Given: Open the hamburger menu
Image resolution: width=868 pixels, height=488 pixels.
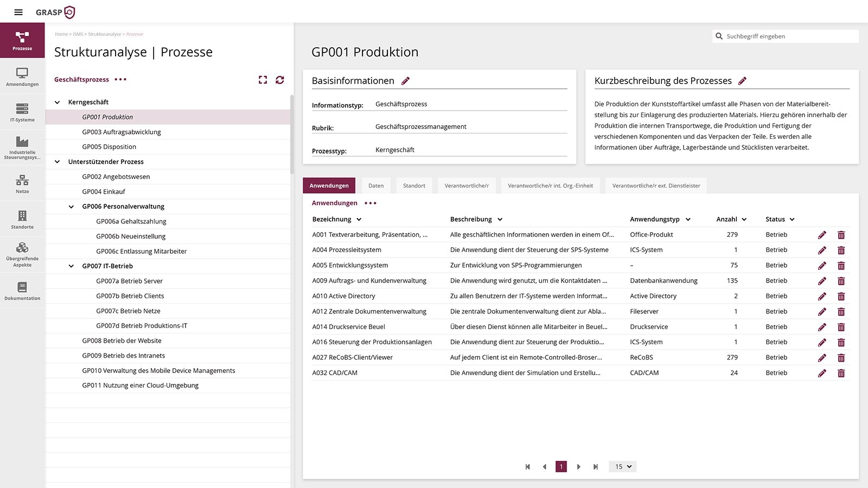Looking at the screenshot, I should tap(18, 12).
